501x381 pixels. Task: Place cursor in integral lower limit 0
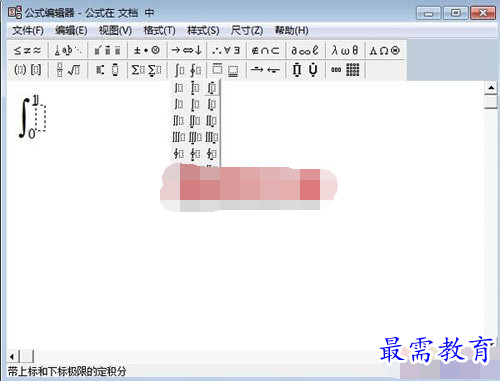(x=32, y=134)
